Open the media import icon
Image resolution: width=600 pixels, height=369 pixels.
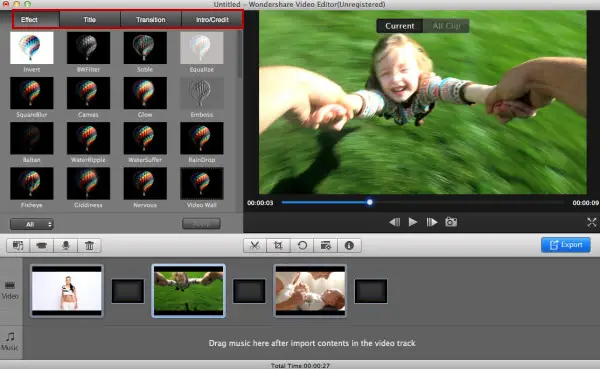pos(18,245)
